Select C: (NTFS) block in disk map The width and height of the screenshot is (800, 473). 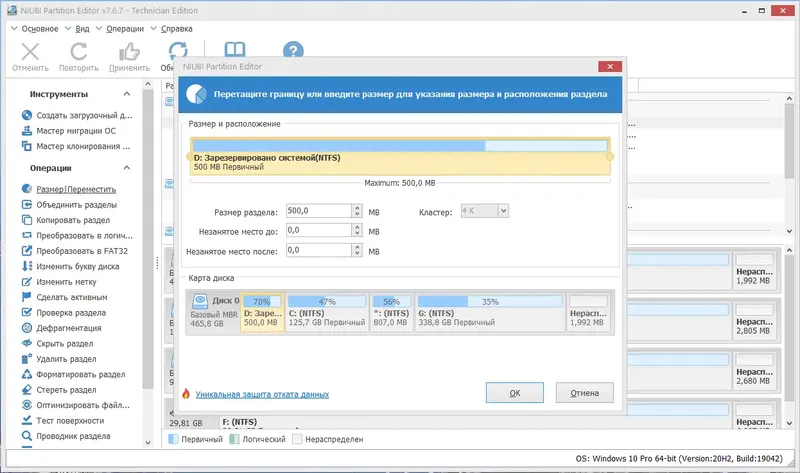coord(327,312)
